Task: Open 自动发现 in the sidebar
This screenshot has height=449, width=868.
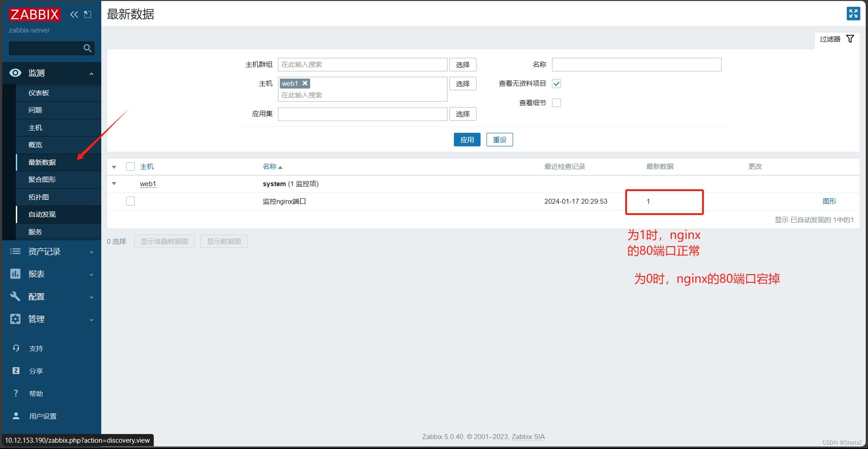Action: click(58, 214)
